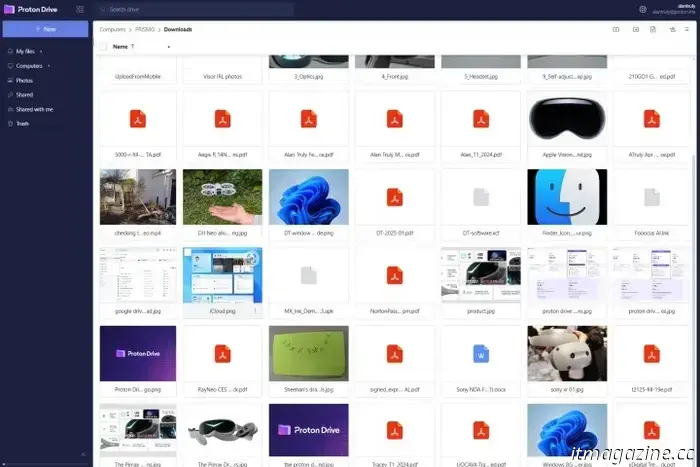Viewport: 700px width, 467px height.
Task: Click the create new folder toolbar icon
Action: 616,29
